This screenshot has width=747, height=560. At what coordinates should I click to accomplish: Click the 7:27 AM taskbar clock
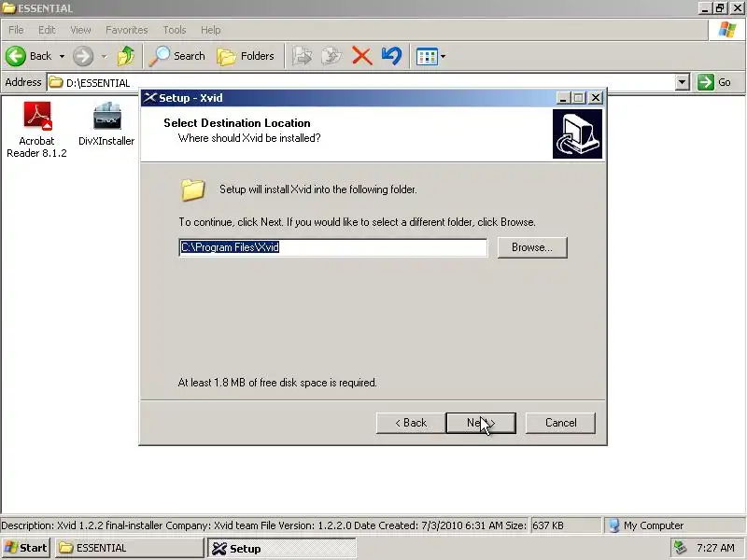click(x=715, y=548)
